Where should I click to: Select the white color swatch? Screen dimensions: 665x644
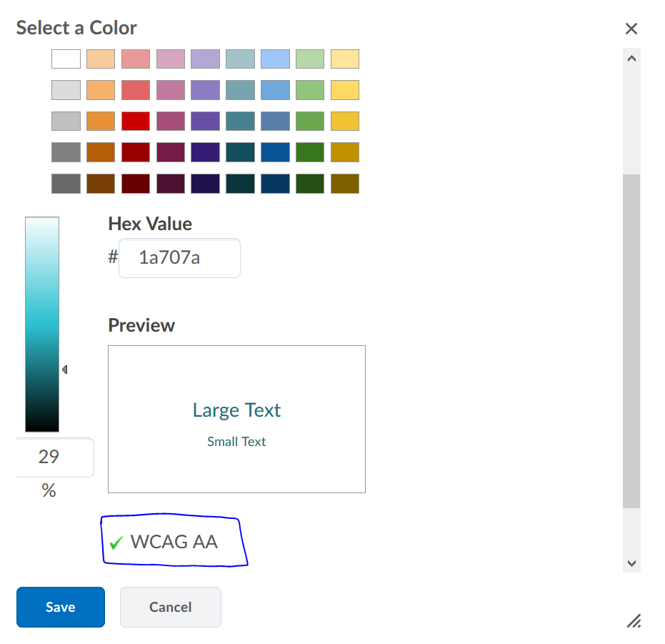coord(66,59)
